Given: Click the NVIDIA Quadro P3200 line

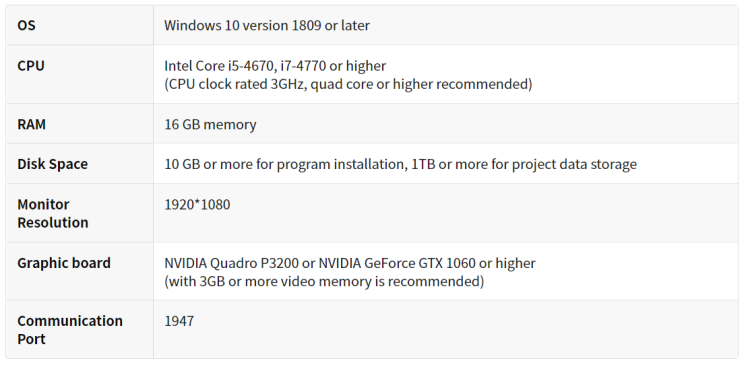Looking at the screenshot, I should 350,263.
